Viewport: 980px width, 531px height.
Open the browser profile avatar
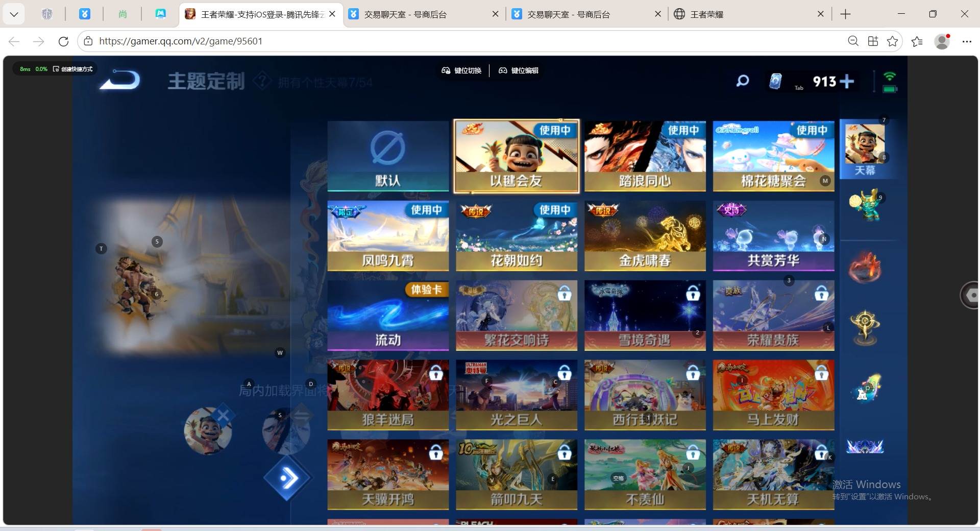pyautogui.click(x=942, y=41)
